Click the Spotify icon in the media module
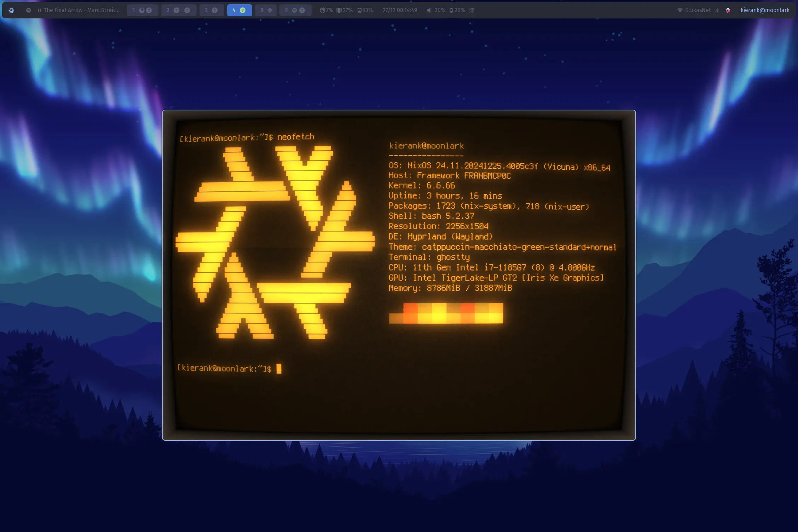 [x=28, y=10]
